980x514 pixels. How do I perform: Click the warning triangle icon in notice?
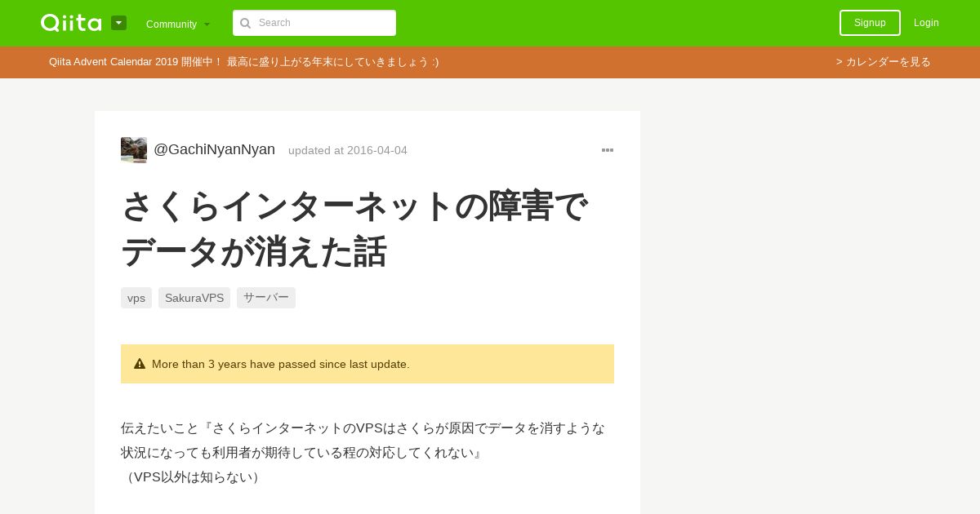click(x=140, y=364)
